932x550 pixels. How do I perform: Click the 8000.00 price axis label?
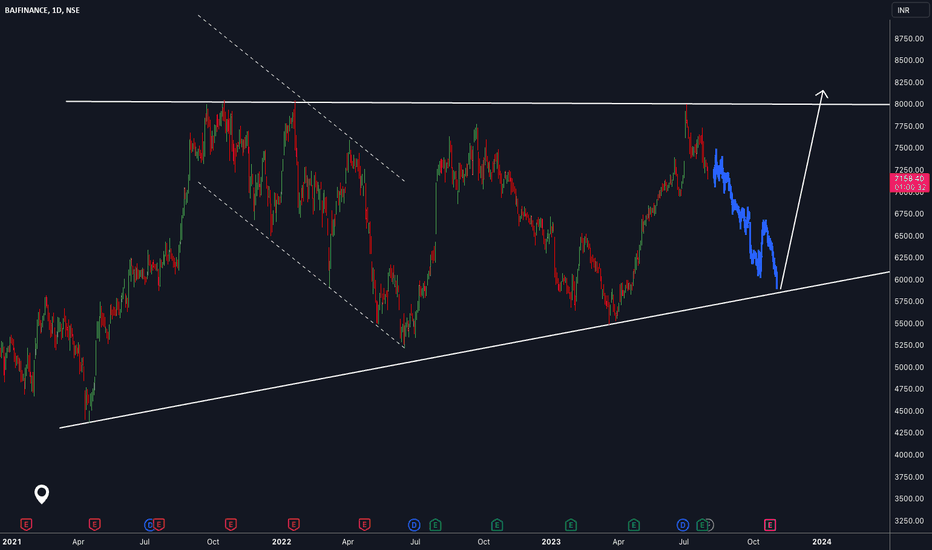point(909,104)
